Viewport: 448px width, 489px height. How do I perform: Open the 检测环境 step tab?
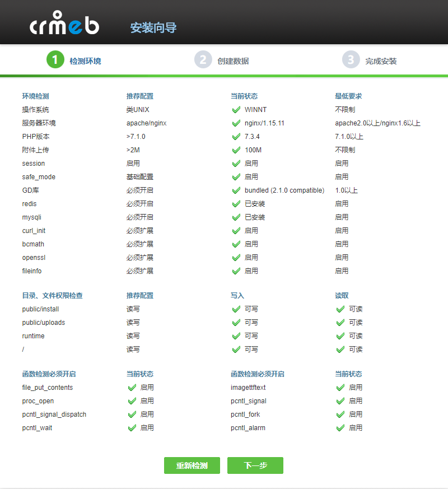tap(85, 61)
